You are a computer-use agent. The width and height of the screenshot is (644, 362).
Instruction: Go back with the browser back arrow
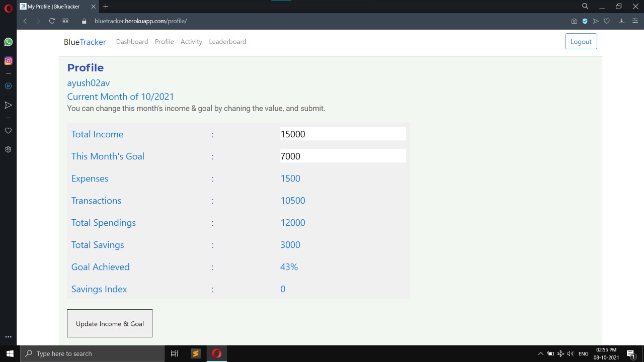(25, 21)
